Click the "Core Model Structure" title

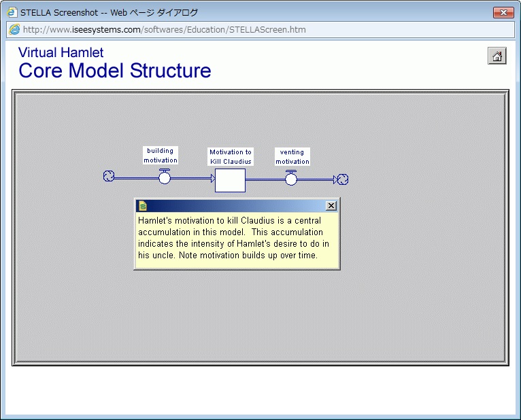(x=115, y=71)
